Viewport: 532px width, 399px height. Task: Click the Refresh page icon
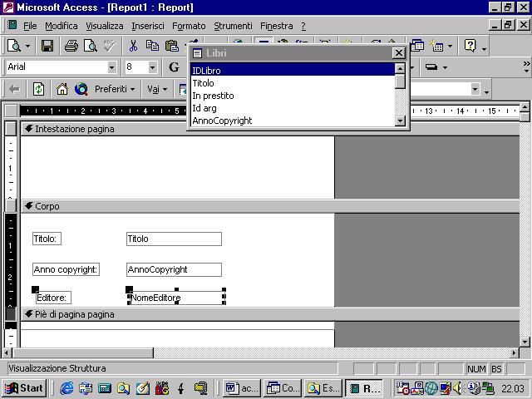[38, 89]
